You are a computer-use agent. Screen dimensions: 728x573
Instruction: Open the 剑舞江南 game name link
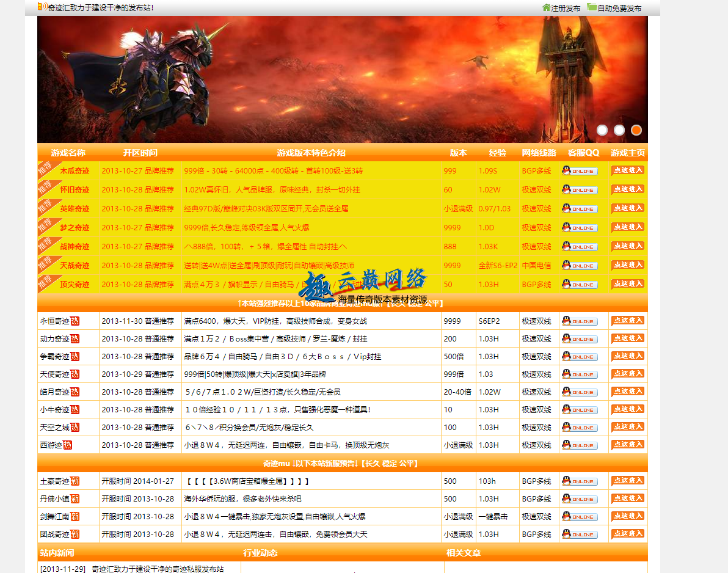point(55,516)
